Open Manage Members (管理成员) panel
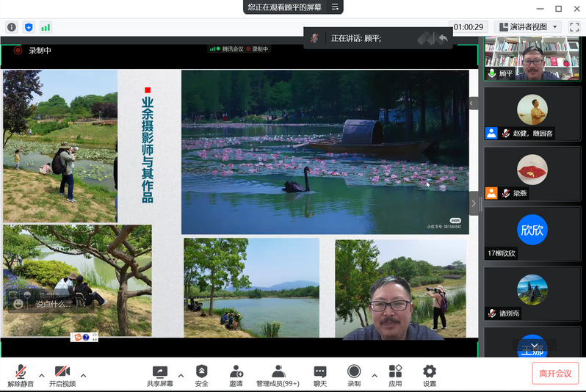This screenshot has width=586, height=392. [278, 375]
